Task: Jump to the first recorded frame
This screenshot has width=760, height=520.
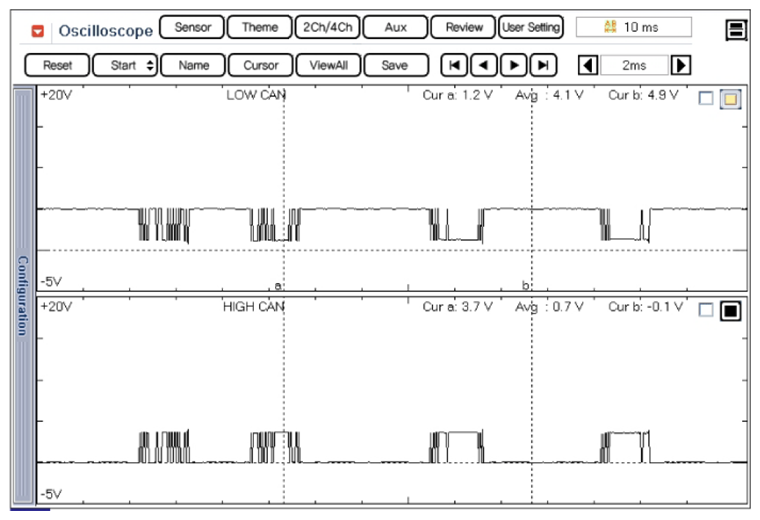Action: pyautogui.click(x=454, y=65)
